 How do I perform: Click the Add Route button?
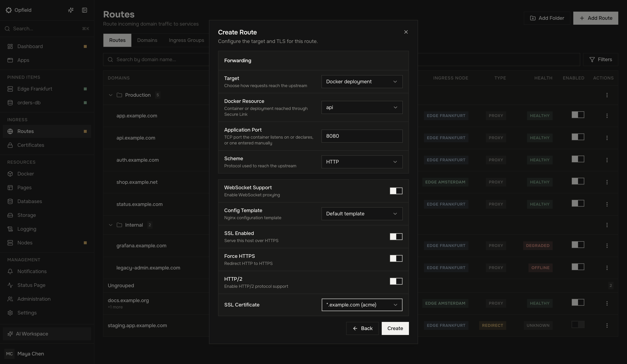595,18
